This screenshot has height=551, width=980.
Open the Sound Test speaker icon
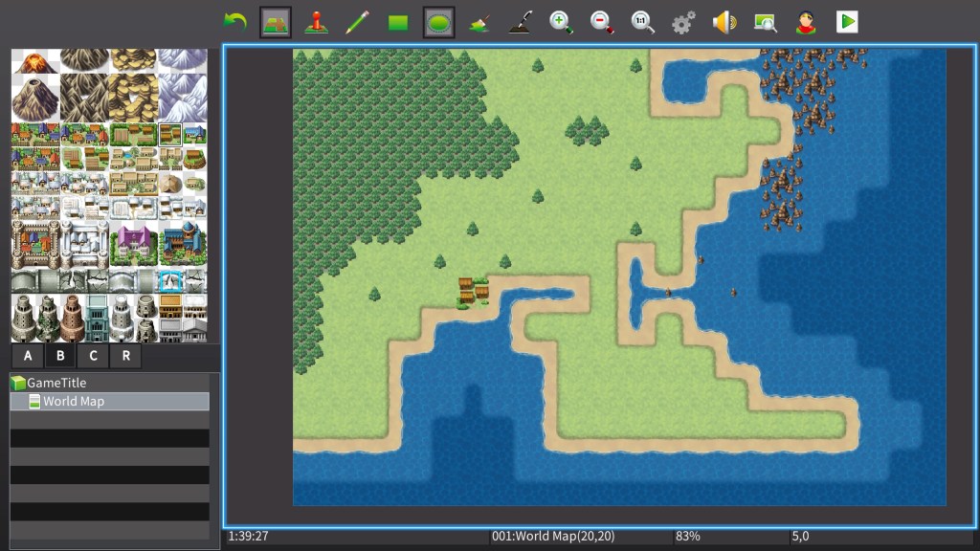724,22
